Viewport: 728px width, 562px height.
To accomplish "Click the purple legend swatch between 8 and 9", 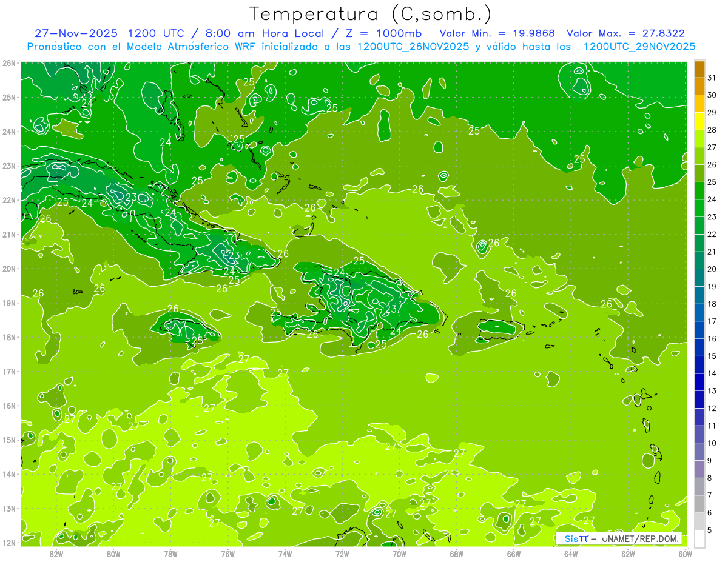I will (699, 469).
